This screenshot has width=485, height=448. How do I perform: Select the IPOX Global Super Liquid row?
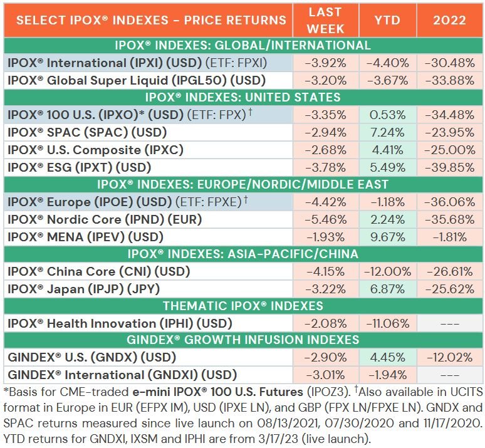point(242,81)
